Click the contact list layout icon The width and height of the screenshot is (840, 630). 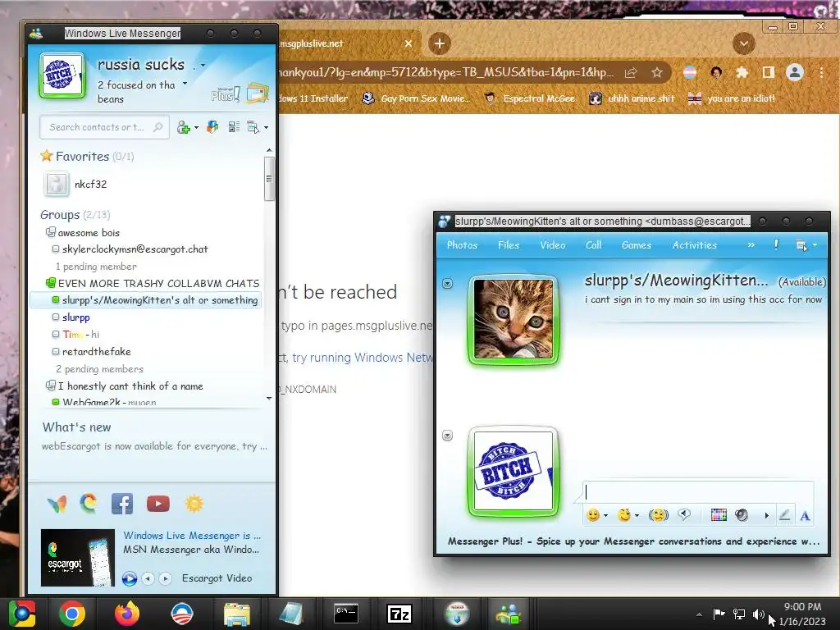tap(234, 127)
